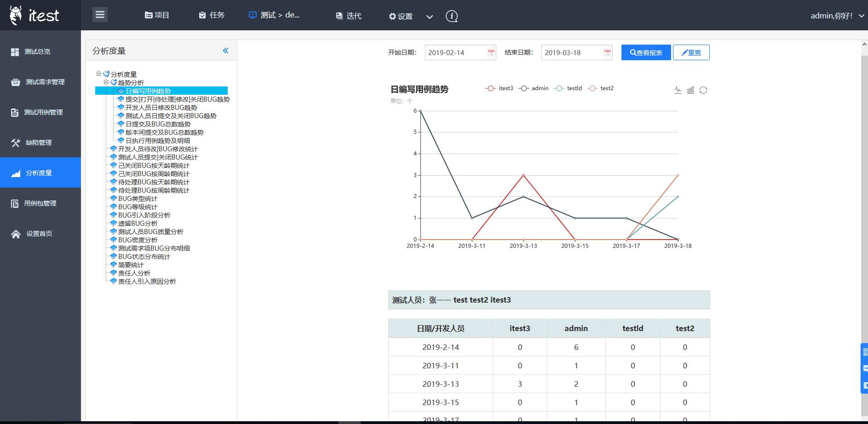Select 测试人员提交|关闭BUG统计 tree item
The width and height of the screenshot is (868, 424).
[158, 157]
